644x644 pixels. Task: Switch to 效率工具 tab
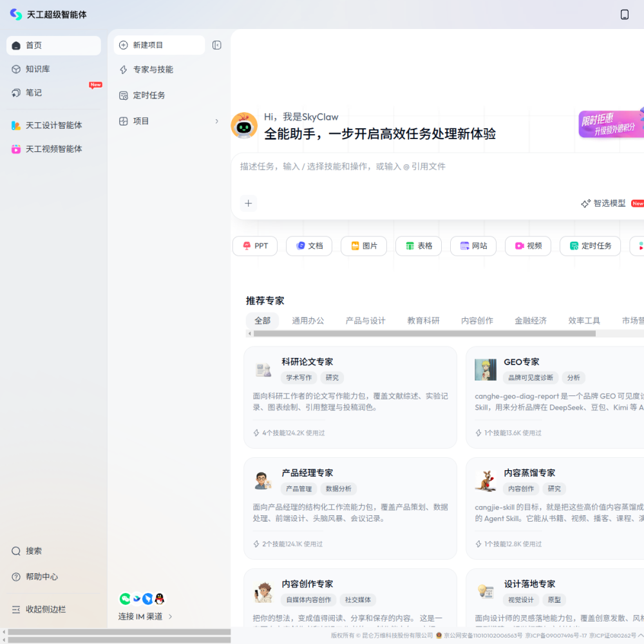click(x=584, y=321)
